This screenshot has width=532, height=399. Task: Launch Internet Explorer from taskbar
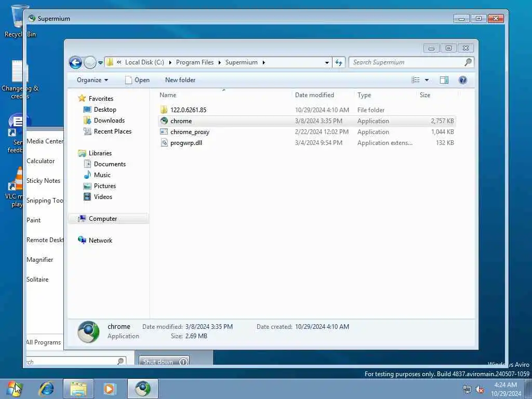point(46,389)
